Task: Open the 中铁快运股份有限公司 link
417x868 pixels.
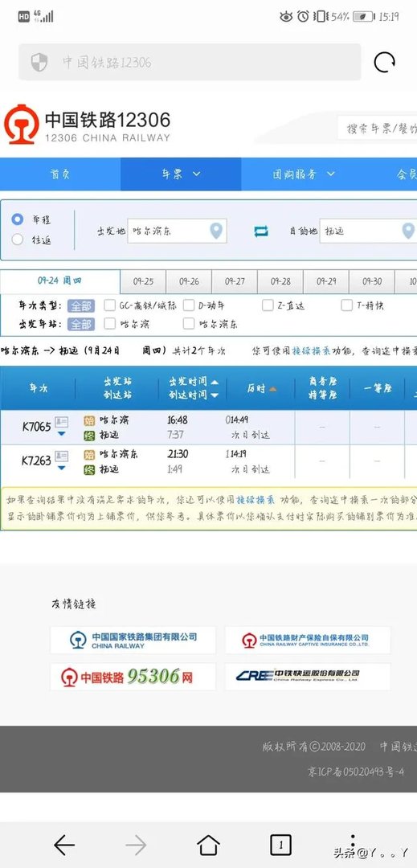Action: tap(308, 677)
